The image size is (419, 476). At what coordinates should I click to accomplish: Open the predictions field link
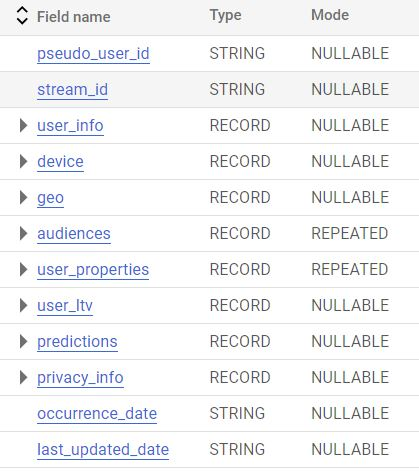[77, 342]
